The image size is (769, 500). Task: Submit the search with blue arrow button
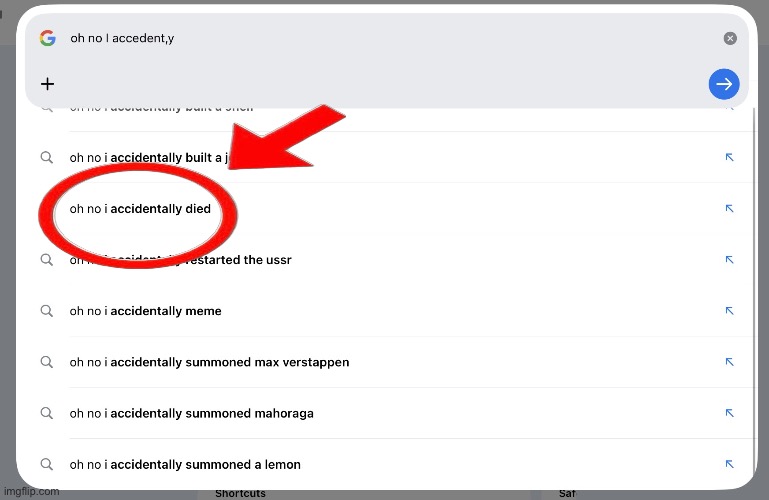(724, 85)
